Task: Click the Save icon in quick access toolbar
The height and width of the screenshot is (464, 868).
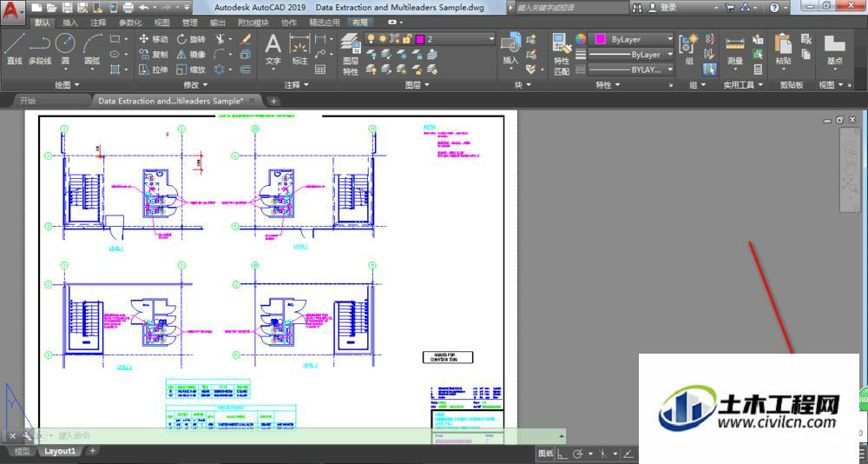Action: point(67,8)
